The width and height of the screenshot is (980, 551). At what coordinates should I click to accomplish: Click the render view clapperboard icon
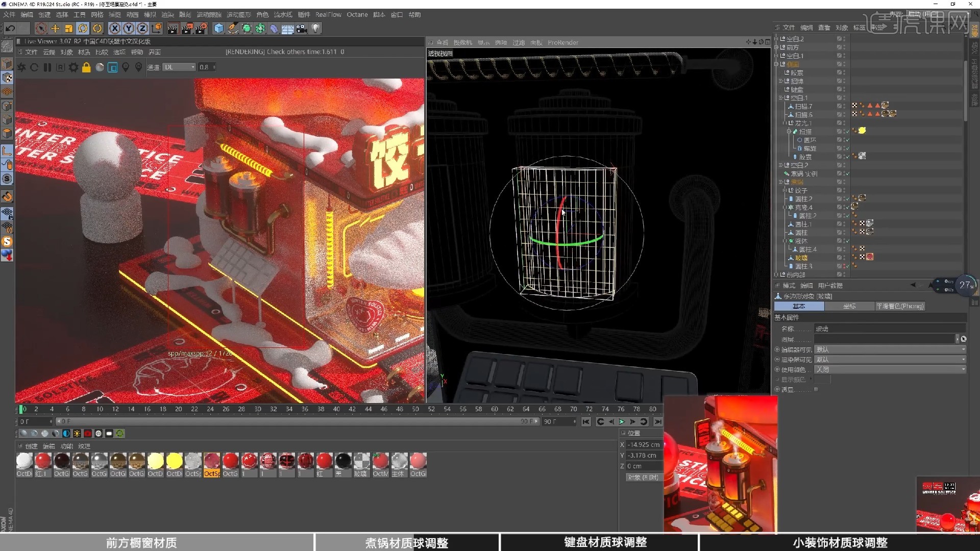click(x=173, y=29)
